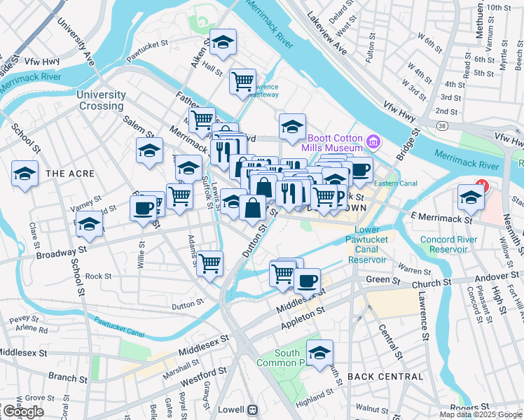Select the Route 38 highway shield
The width and height of the screenshot is (524, 420).
(442, 125)
